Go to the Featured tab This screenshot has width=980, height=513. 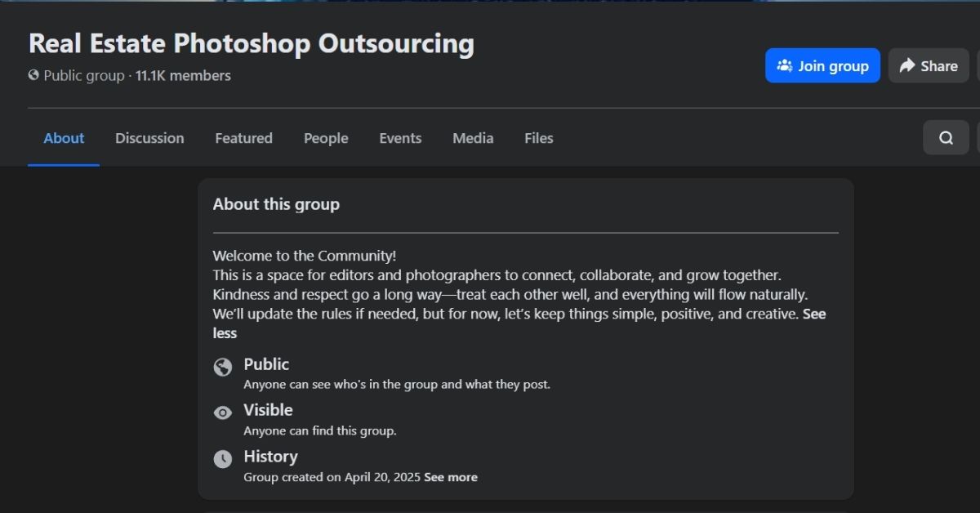click(x=243, y=139)
